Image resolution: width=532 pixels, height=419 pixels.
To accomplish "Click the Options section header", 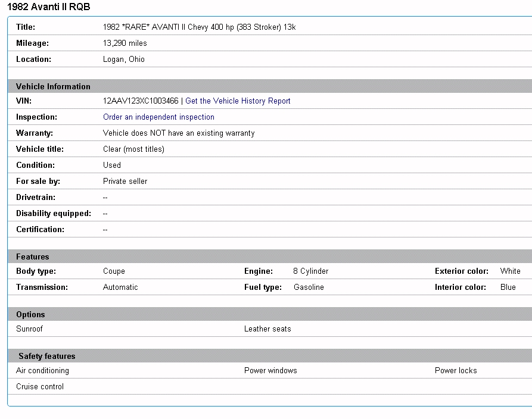I will 30,315.
